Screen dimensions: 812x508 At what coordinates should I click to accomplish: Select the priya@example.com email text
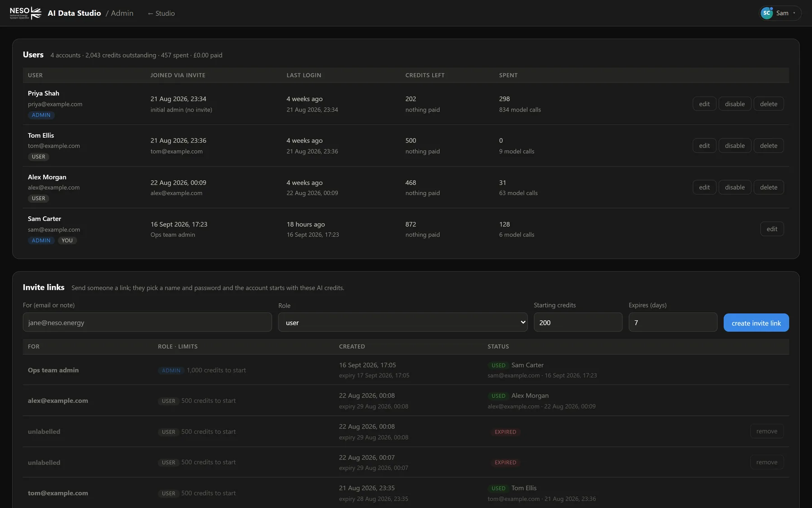click(x=55, y=104)
